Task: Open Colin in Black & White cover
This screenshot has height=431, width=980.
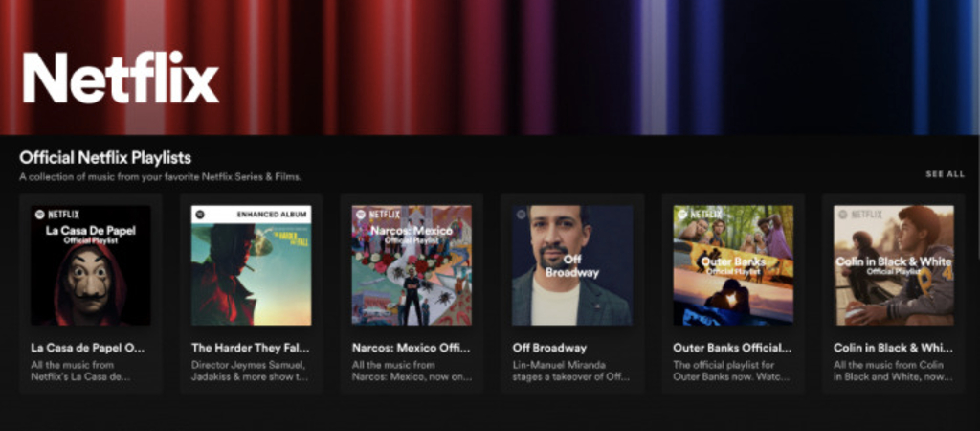Action: click(894, 265)
